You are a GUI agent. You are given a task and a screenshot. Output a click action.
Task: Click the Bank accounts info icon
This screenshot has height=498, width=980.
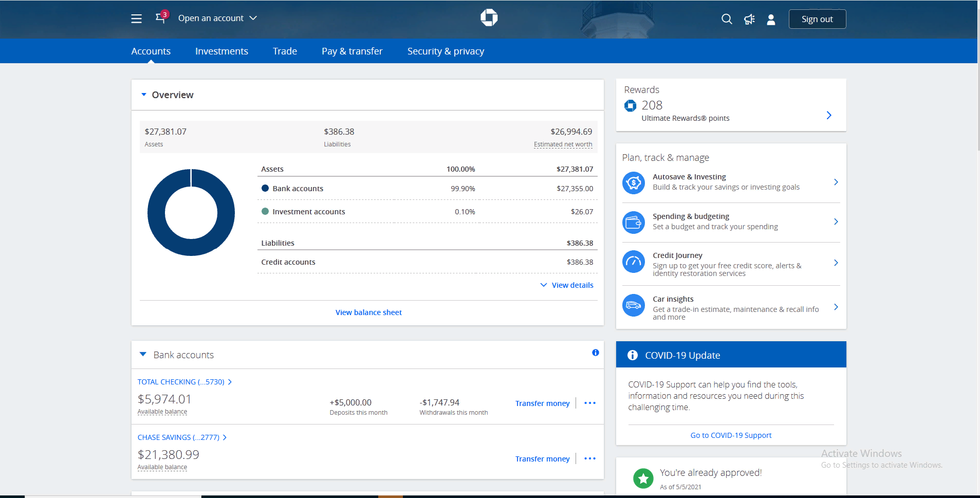point(595,353)
